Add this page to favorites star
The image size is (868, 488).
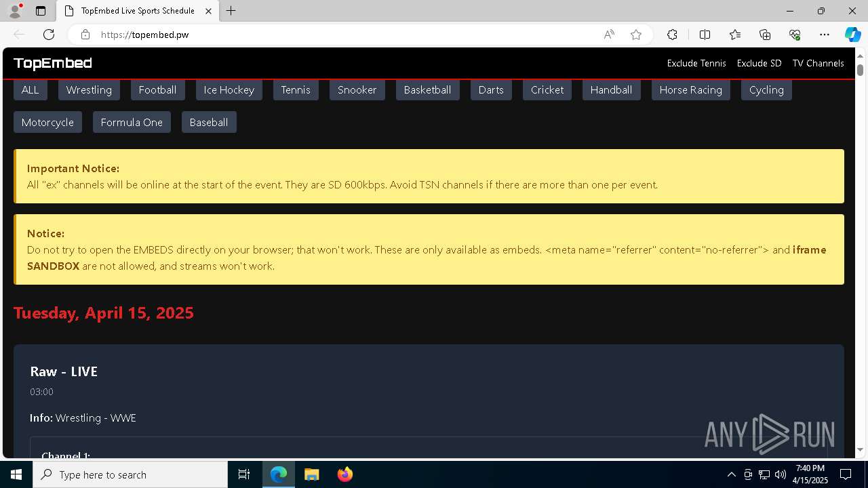[x=636, y=35]
